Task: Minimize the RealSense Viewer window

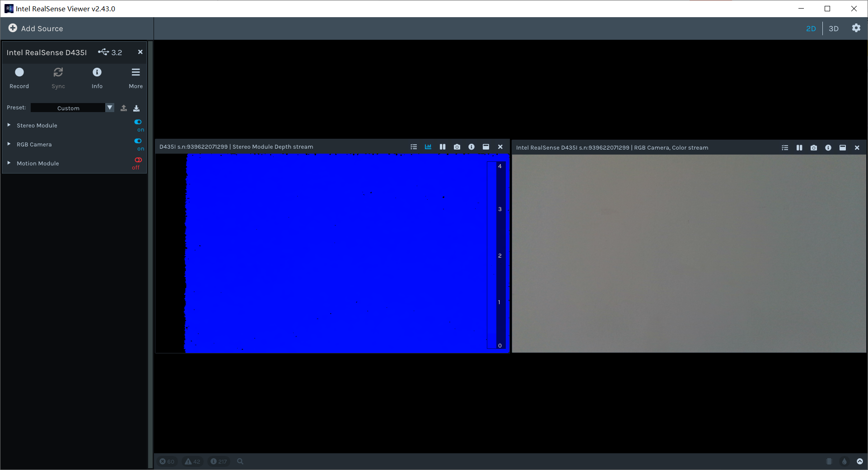Action: 801,9
